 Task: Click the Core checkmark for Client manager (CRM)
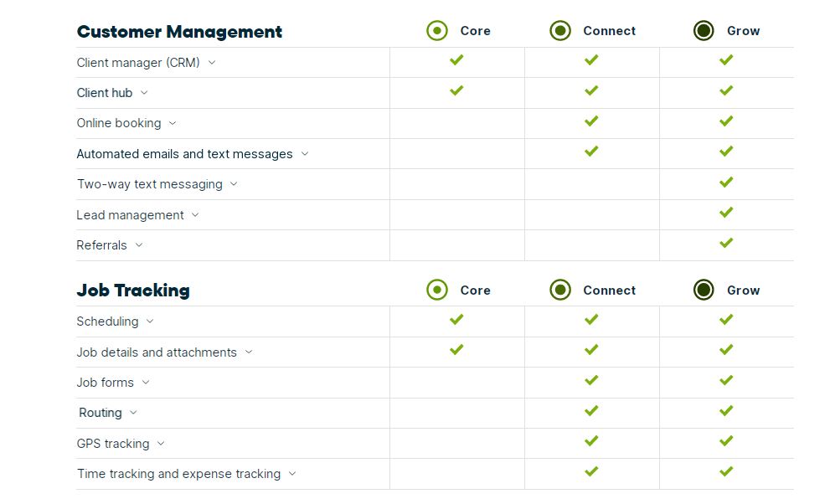click(456, 59)
